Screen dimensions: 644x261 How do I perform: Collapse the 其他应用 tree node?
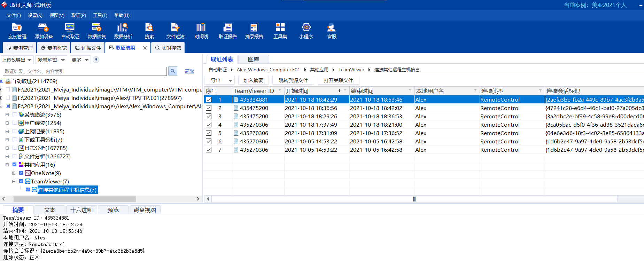point(7,165)
